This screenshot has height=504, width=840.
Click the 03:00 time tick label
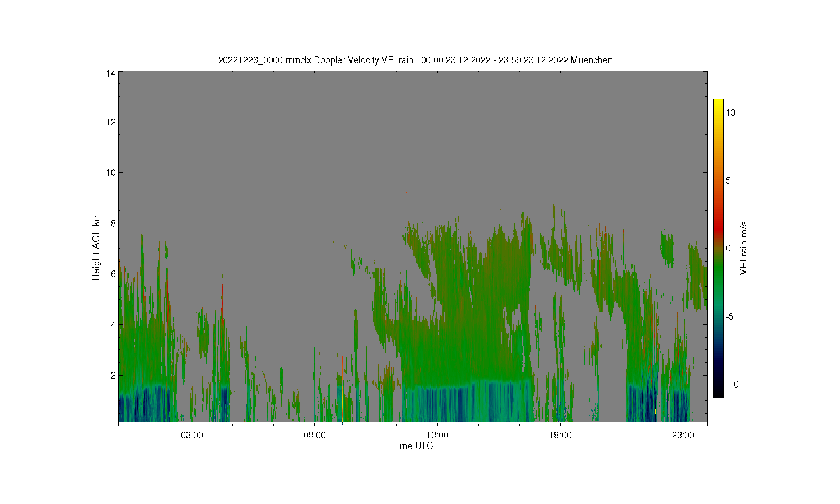[192, 435]
